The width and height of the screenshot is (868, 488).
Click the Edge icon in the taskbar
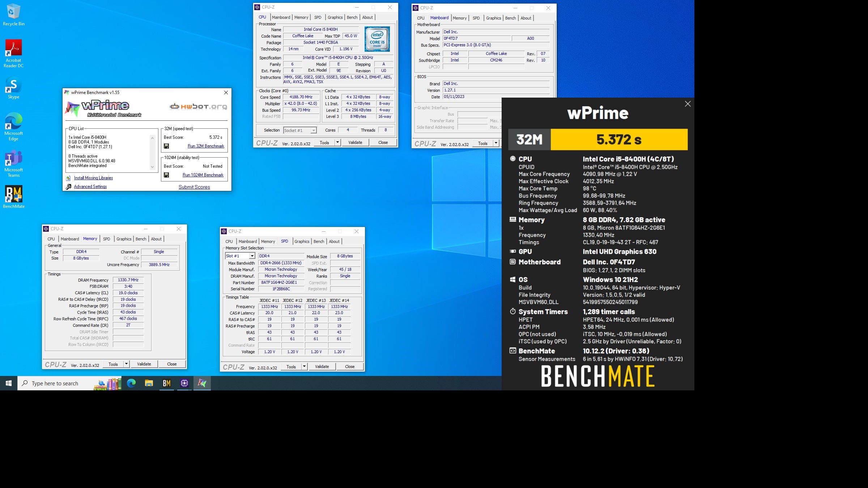coord(131,383)
